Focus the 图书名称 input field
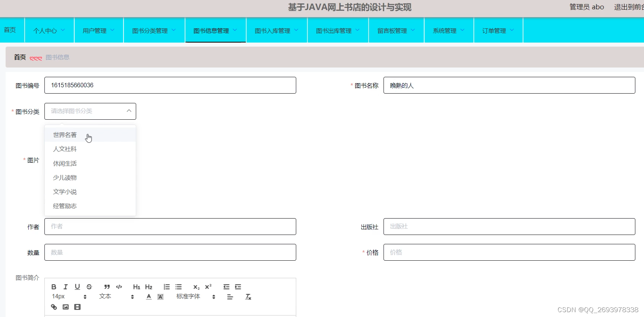 (x=509, y=85)
